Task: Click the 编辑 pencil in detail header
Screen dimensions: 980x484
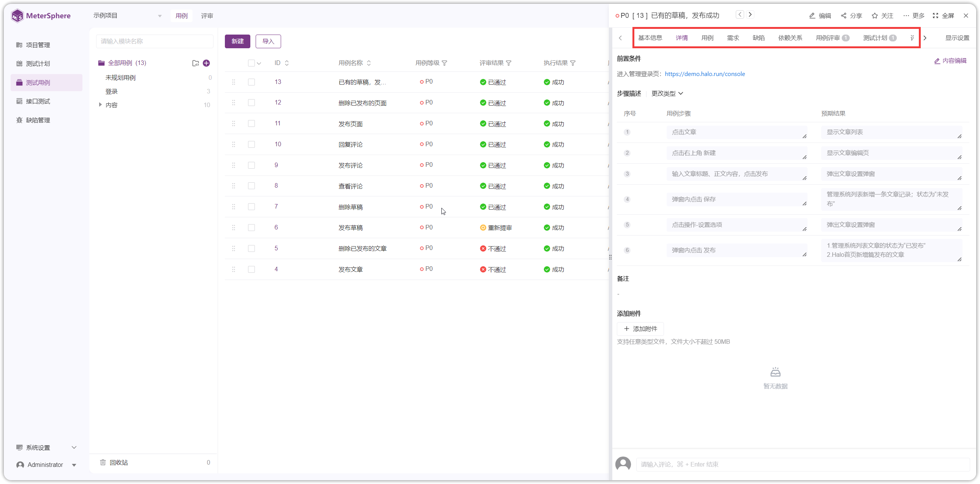Action: click(x=820, y=16)
